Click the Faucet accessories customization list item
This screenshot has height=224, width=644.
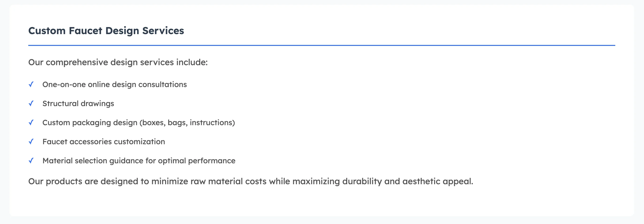pos(103,142)
